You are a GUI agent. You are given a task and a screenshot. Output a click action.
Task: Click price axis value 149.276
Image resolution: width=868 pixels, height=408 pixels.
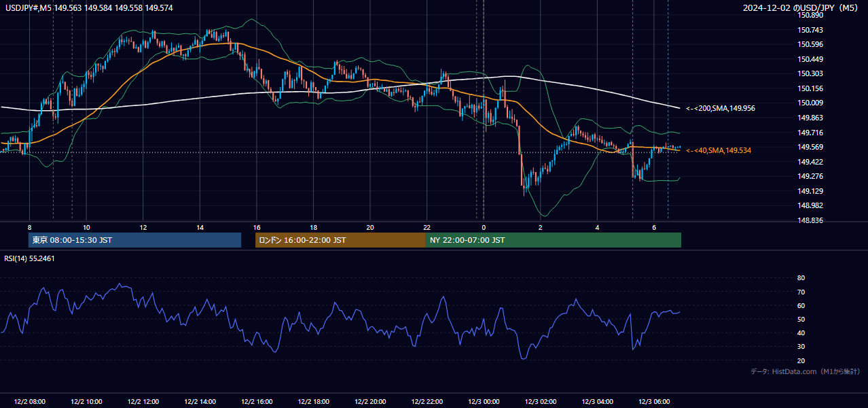click(x=811, y=176)
